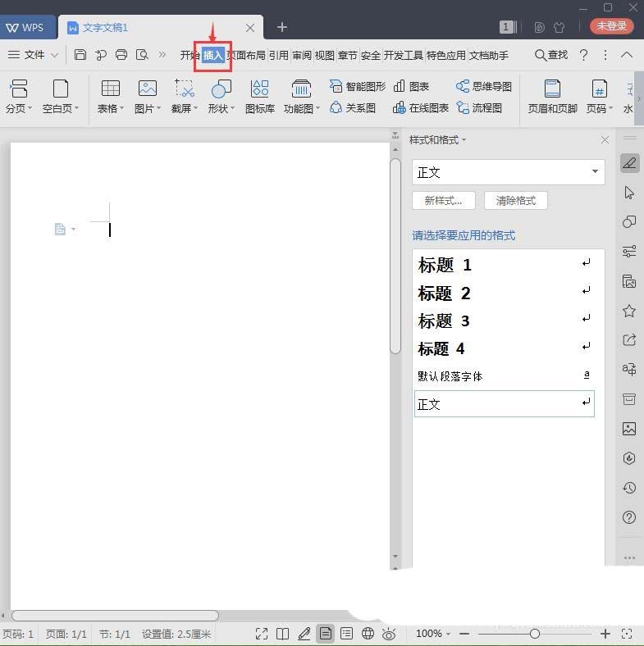Click the 查找 search button
Viewport: 644px width, 646px height.
551,55
